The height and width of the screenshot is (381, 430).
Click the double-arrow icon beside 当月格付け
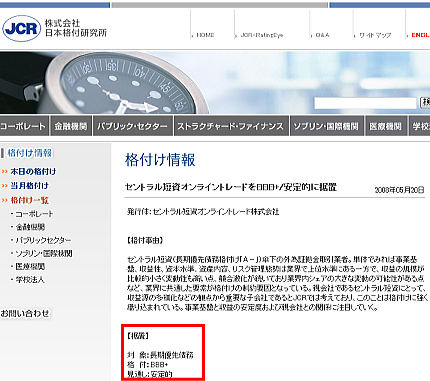[x=5, y=186]
